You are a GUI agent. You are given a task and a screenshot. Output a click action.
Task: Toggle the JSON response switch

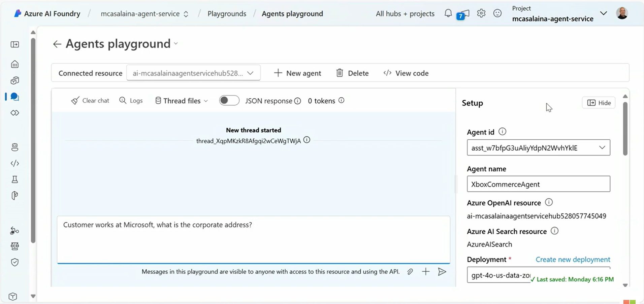click(x=229, y=100)
